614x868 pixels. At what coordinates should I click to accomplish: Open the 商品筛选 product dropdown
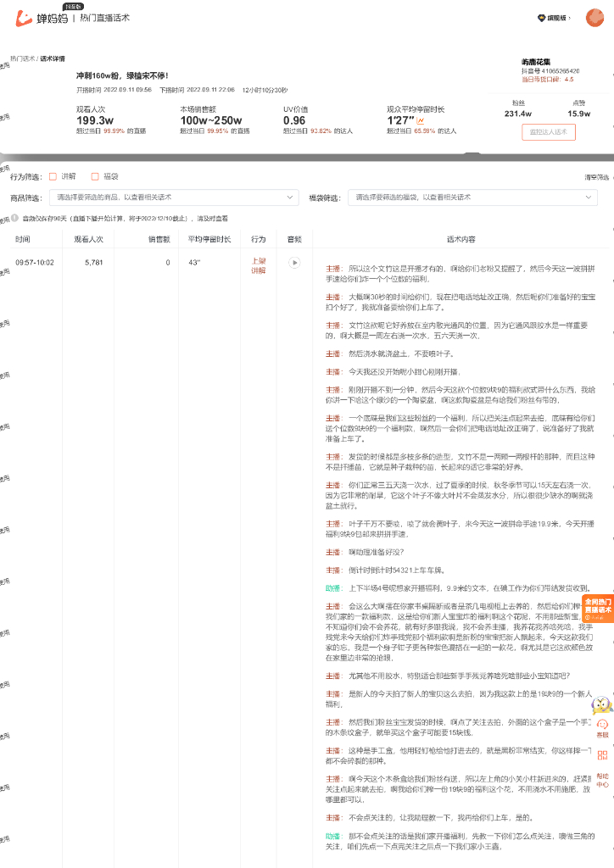[174, 198]
